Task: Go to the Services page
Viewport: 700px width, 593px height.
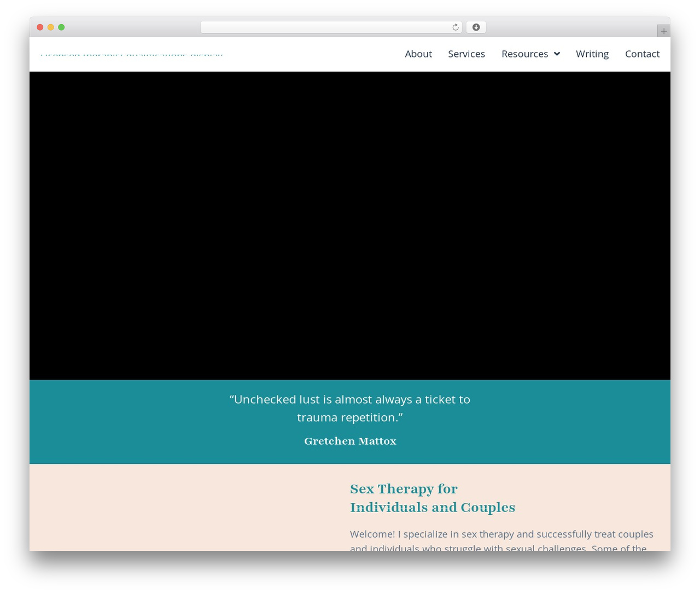Action: pyautogui.click(x=466, y=54)
